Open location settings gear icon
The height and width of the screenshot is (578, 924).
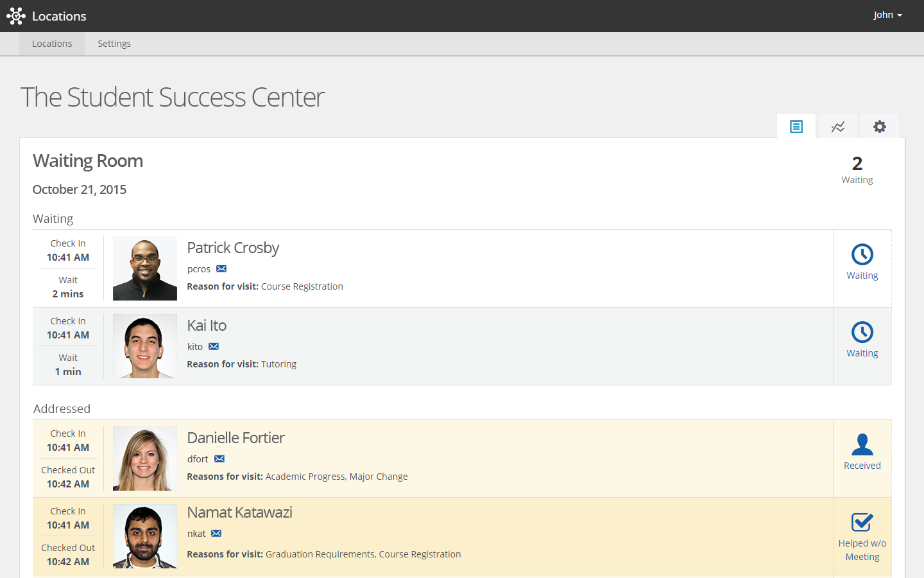tap(880, 127)
